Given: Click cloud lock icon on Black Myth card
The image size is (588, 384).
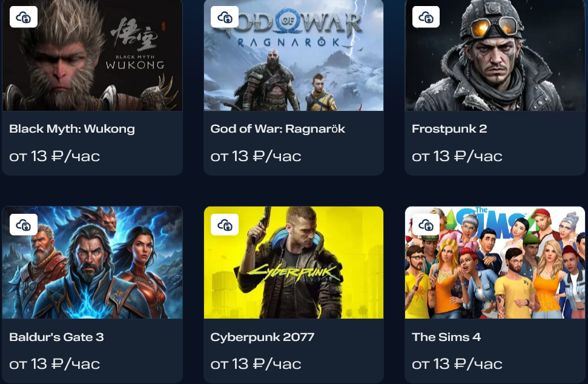Looking at the screenshot, I should tap(24, 17).
